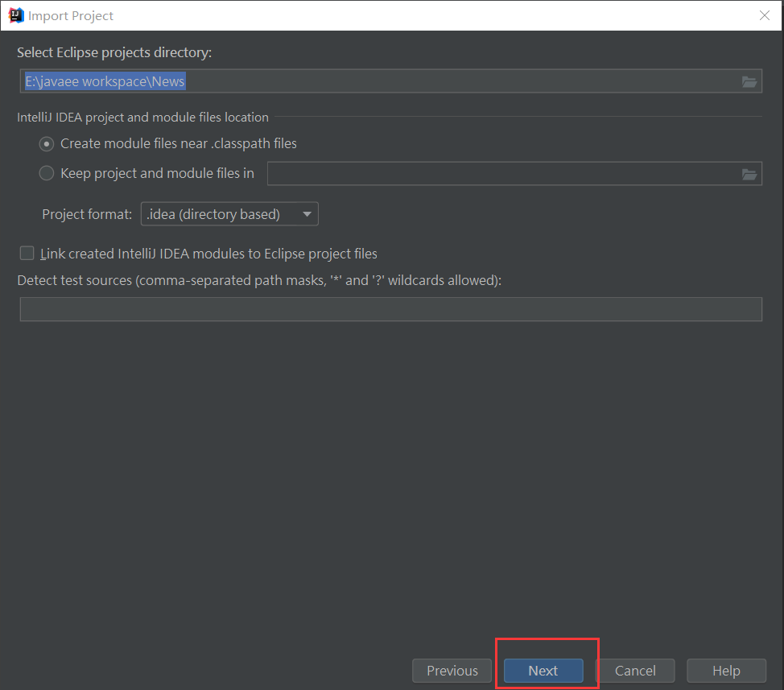Click 'IntelliJ IDEA project and module files location' heading
The height and width of the screenshot is (690, 784).
143,117
